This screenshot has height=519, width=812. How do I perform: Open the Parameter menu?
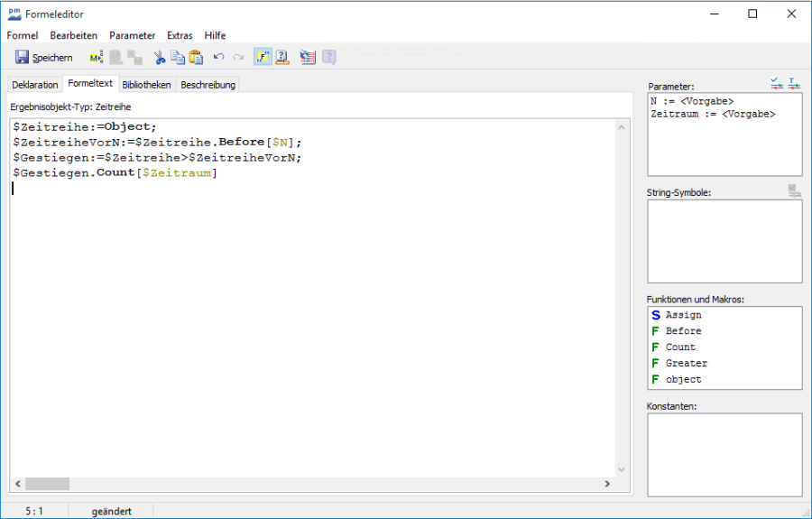coord(133,35)
